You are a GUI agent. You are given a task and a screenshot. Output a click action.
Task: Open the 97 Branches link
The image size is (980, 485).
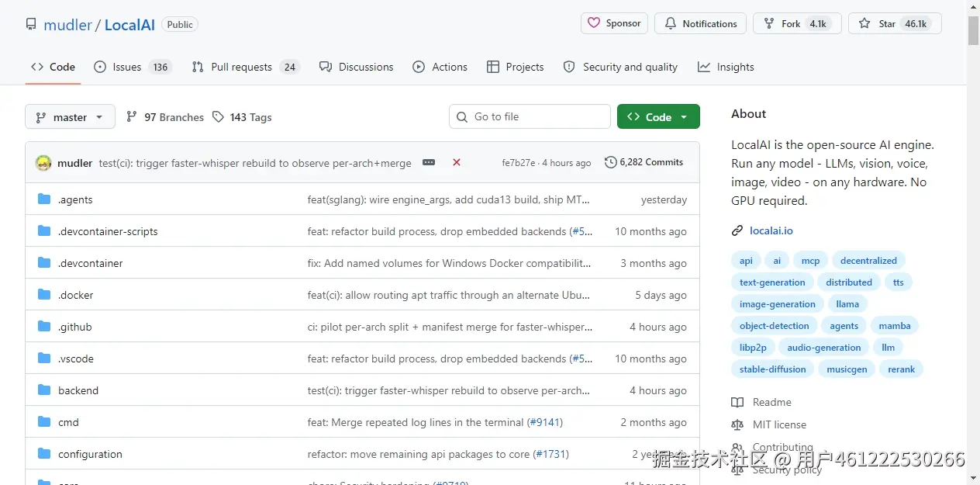(x=165, y=117)
